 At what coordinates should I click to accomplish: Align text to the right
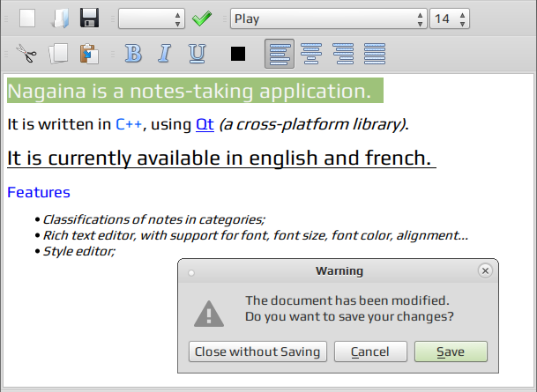coord(343,54)
